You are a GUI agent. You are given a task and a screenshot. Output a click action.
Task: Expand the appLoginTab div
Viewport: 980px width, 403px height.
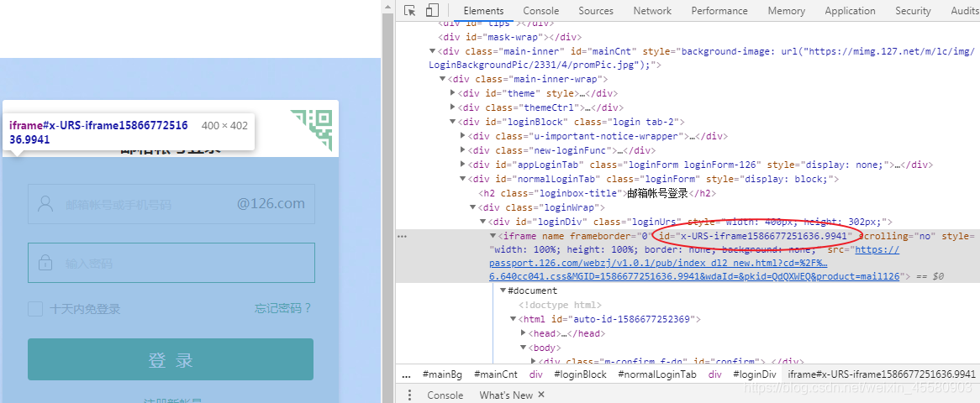(463, 165)
